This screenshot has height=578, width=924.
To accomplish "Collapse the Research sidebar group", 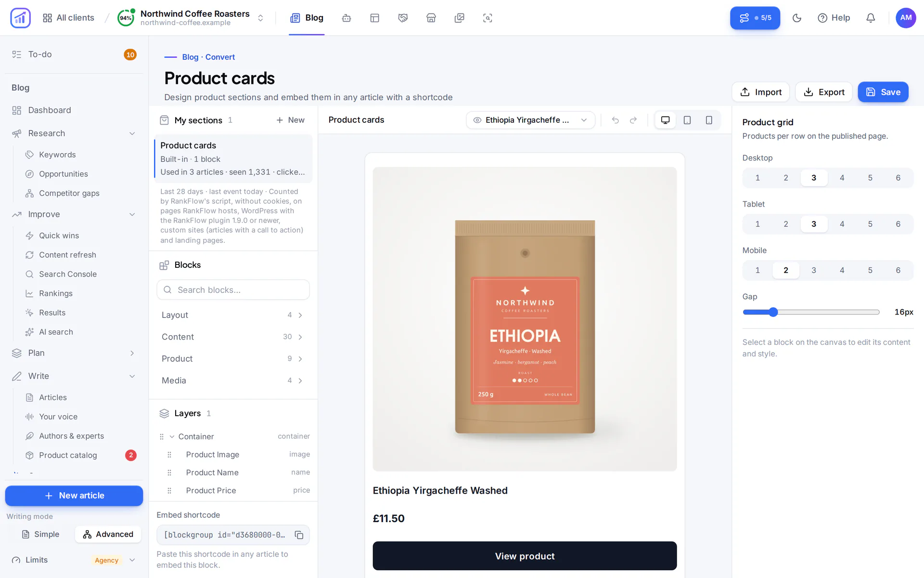I will (132, 133).
